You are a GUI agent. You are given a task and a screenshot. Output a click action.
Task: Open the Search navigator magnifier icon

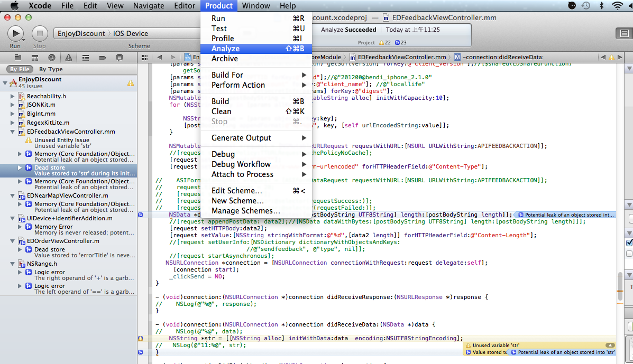coord(51,57)
